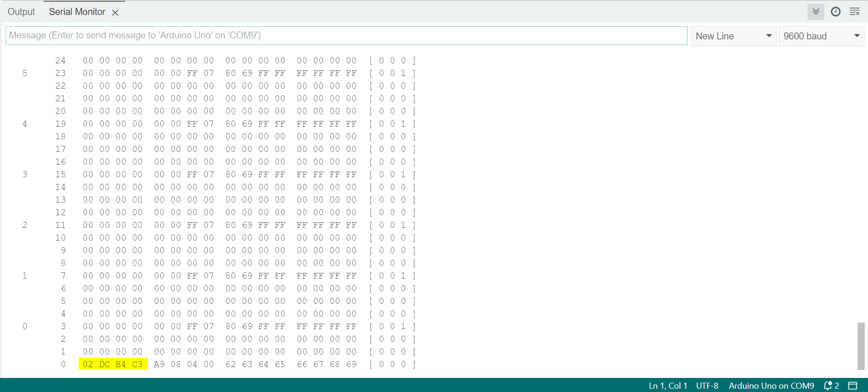Click sector number 3 label

[x=25, y=174]
